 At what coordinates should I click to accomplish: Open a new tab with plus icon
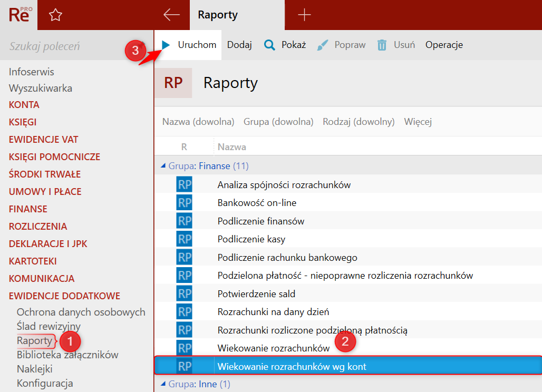304,15
